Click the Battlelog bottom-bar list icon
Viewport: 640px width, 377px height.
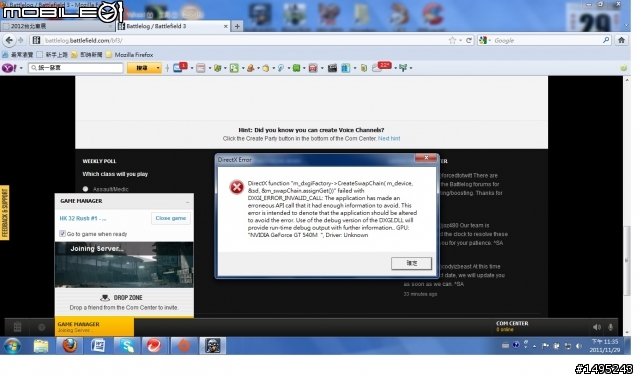tap(18, 327)
